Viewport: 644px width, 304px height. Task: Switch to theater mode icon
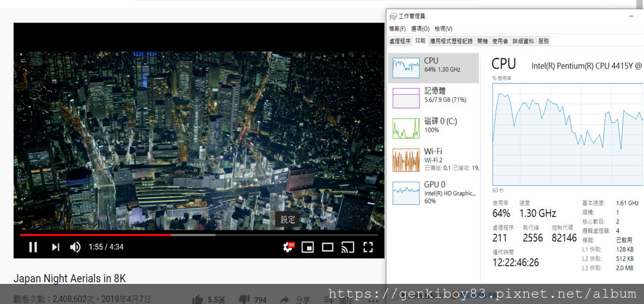pyautogui.click(x=327, y=247)
